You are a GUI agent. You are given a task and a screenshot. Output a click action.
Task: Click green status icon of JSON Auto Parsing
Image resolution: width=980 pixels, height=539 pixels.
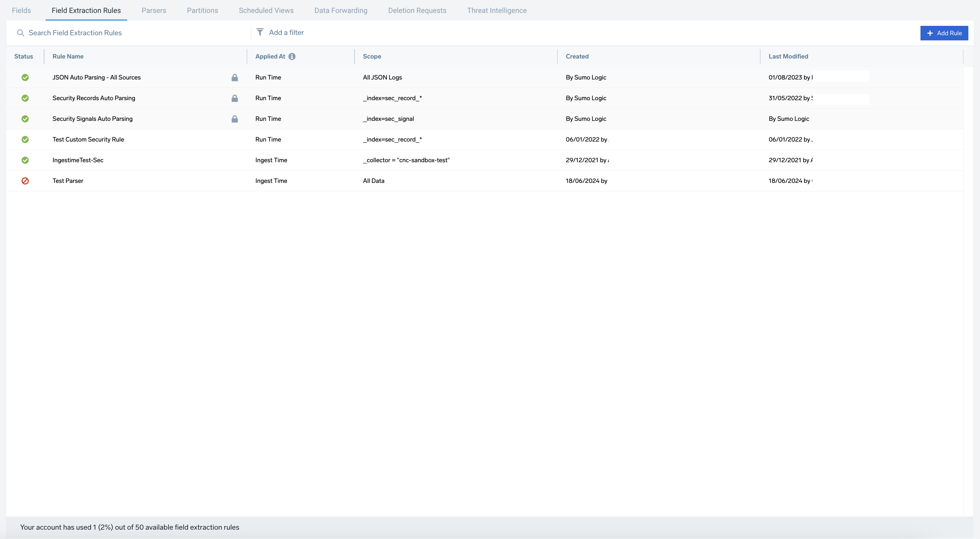click(x=25, y=78)
